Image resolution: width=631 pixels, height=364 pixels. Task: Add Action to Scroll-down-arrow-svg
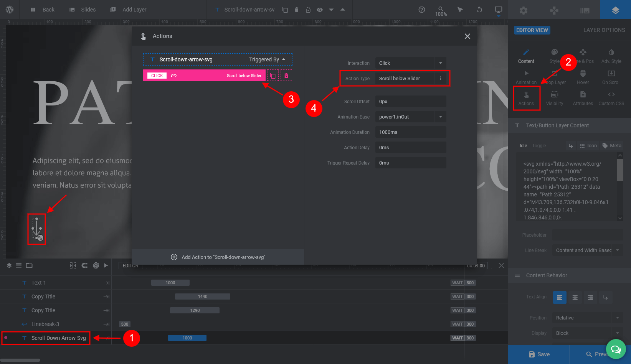coord(218,257)
